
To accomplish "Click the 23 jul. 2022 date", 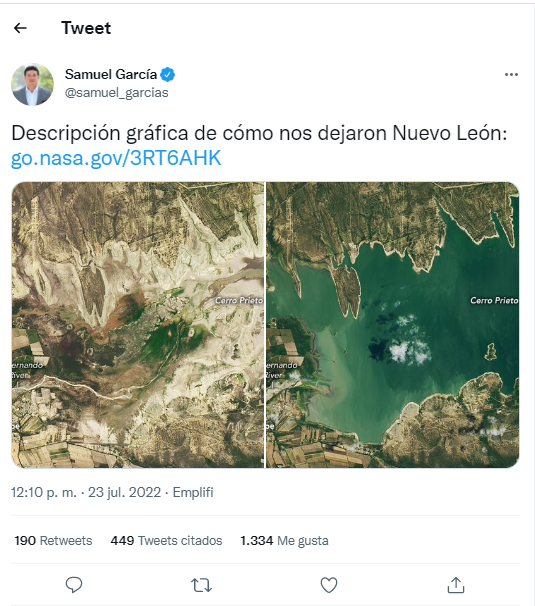I will click(x=124, y=492).
